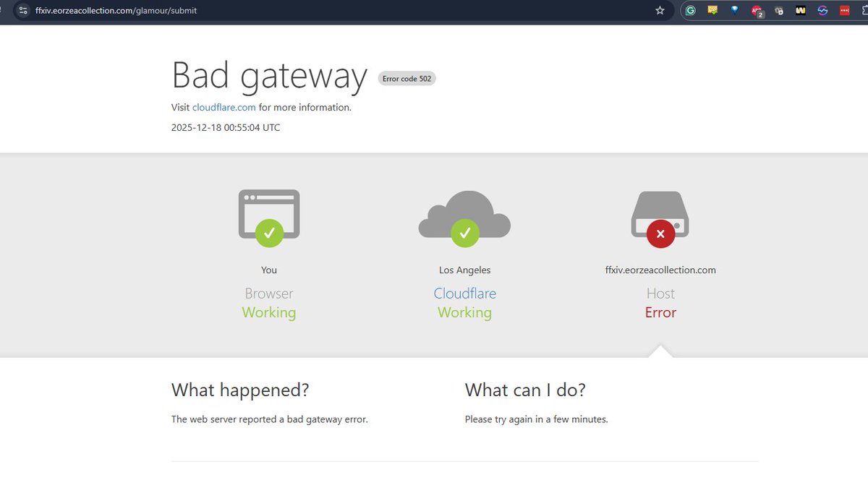The height and width of the screenshot is (480, 868).
Task: Click 'Working' status under Browser
Action: point(269,312)
